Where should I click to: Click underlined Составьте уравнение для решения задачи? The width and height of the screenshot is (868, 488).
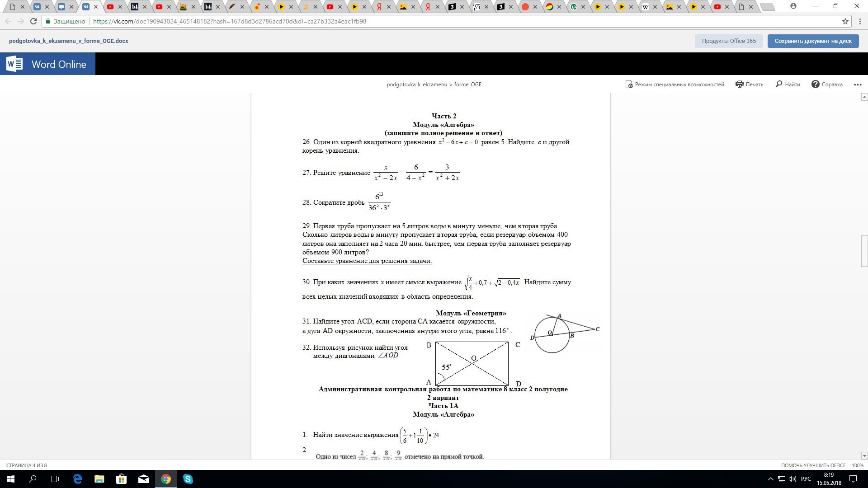coord(367,261)
